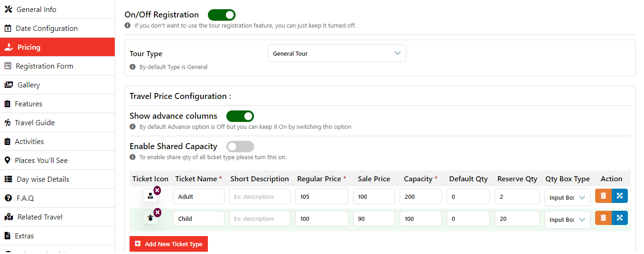Delete the Child ticket row

[x=603, y=218]
